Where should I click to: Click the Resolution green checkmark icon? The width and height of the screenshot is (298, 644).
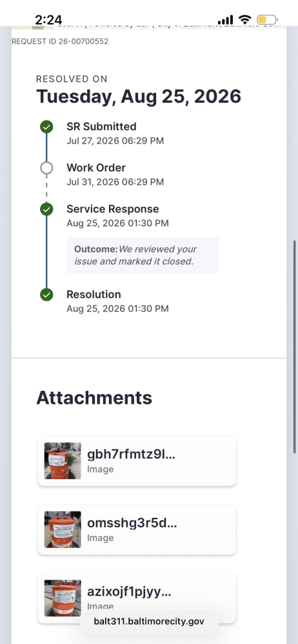46,294
